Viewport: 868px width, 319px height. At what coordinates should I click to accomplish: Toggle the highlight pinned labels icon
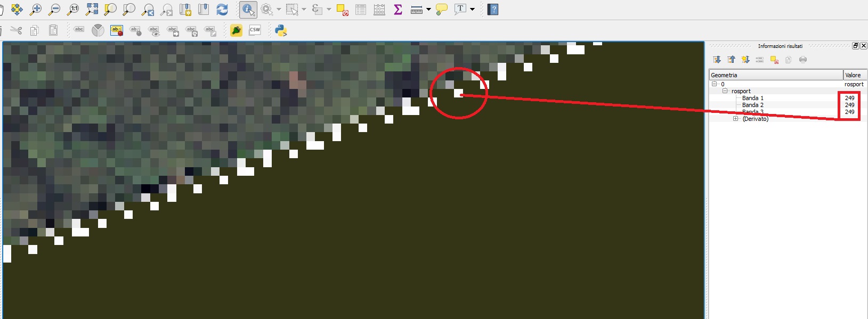pos(117,30)
